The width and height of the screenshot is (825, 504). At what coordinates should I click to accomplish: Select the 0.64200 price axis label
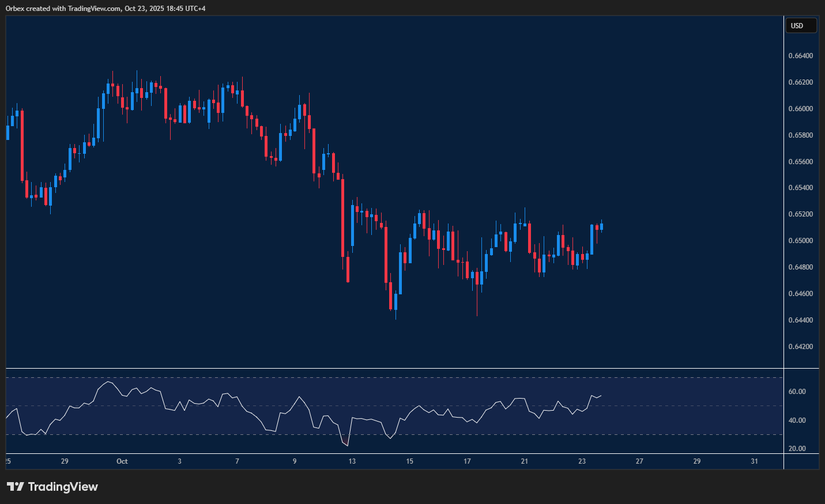(800, 347)
